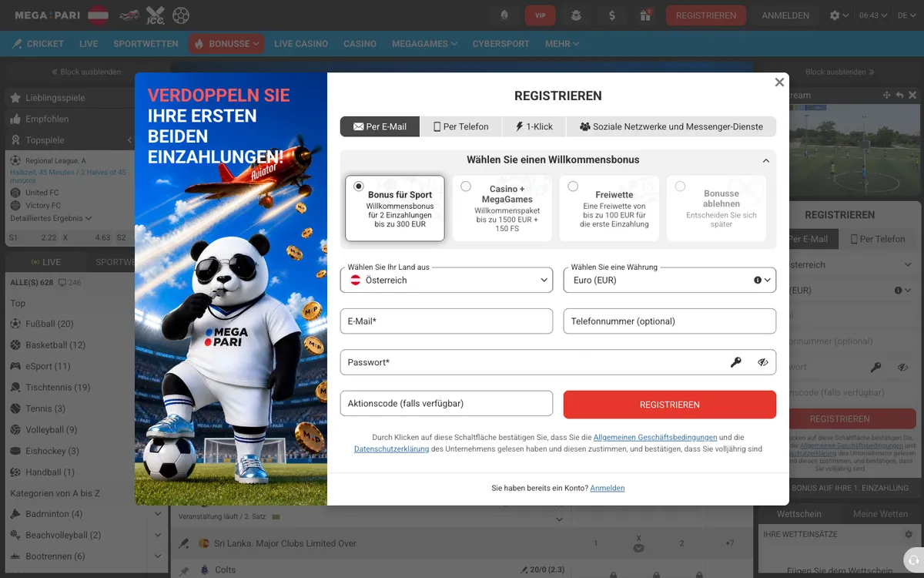The height and width of the screenshot is (578, 924).
Task: Toggle password visibility eye in the dialog
Action: 763,362
